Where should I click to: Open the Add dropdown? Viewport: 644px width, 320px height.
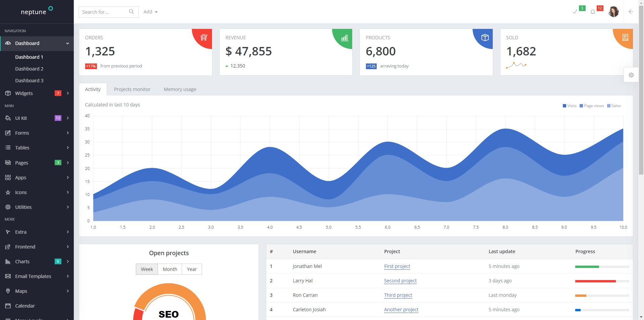[151, 12]
